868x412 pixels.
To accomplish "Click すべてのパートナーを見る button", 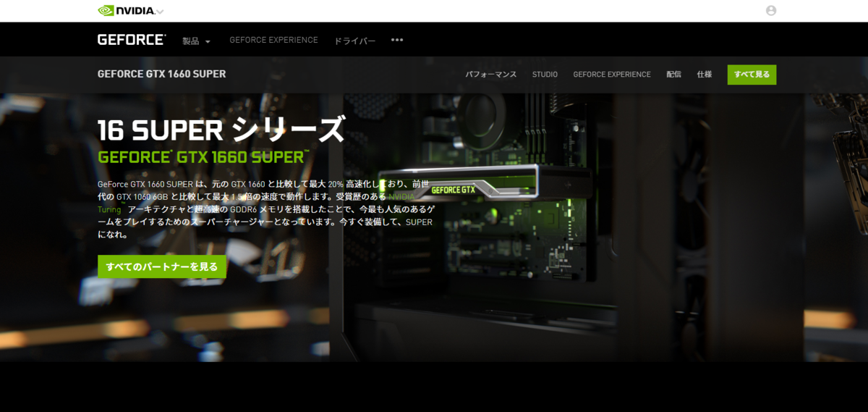I will click(162, 266).
